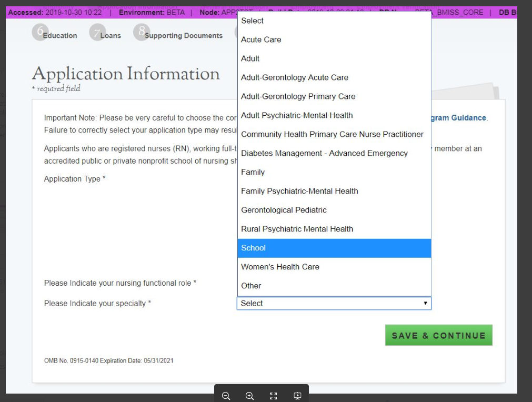532x402 pixels.
Task: Click the Save & Continue button
Action: [438, 335]
